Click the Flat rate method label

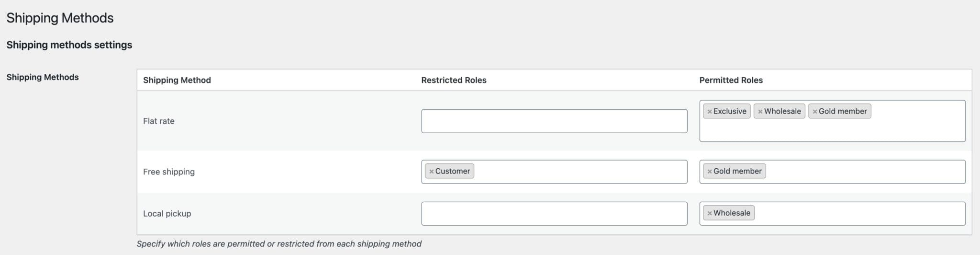[x=159, y=121]
